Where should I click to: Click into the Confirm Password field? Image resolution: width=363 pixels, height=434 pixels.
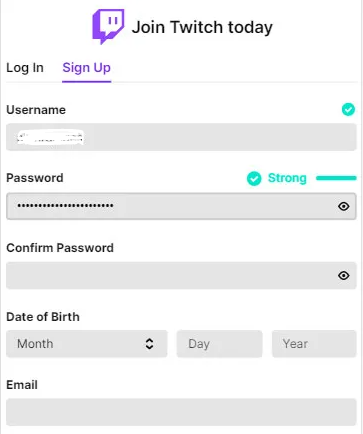point(181,275)
